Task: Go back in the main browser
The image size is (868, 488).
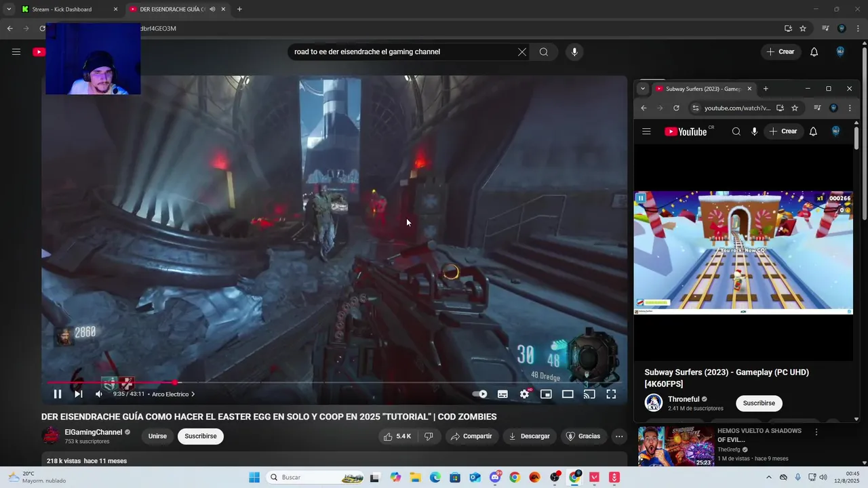Action: pyautogui.click(x=9, y=28)
